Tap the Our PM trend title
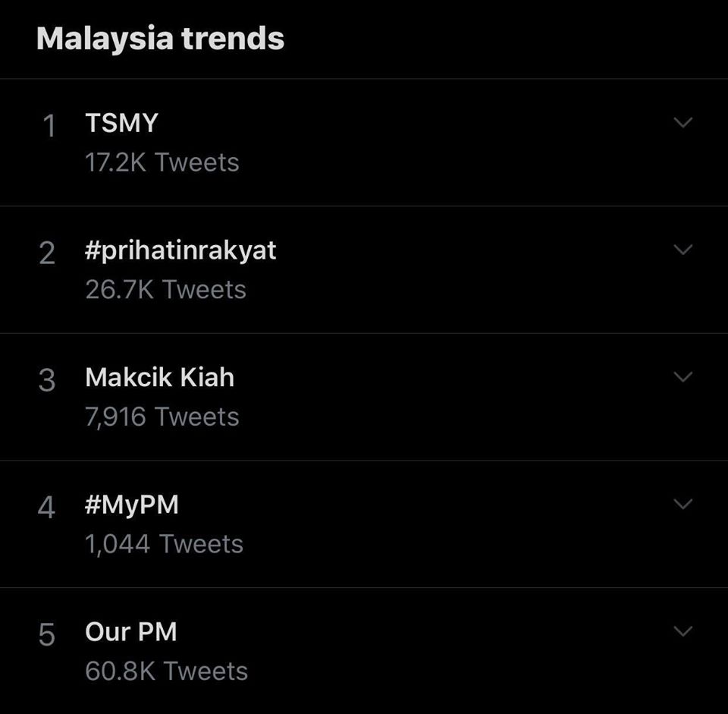This screenshot has width=728, height=714. coord(130,632)
